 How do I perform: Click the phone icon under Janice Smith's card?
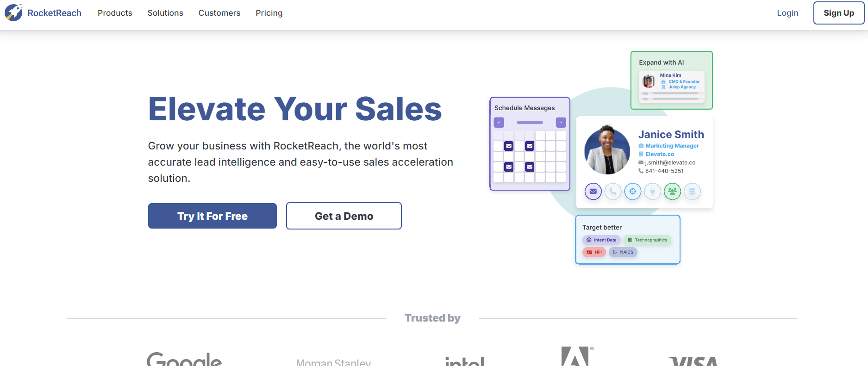613,191
